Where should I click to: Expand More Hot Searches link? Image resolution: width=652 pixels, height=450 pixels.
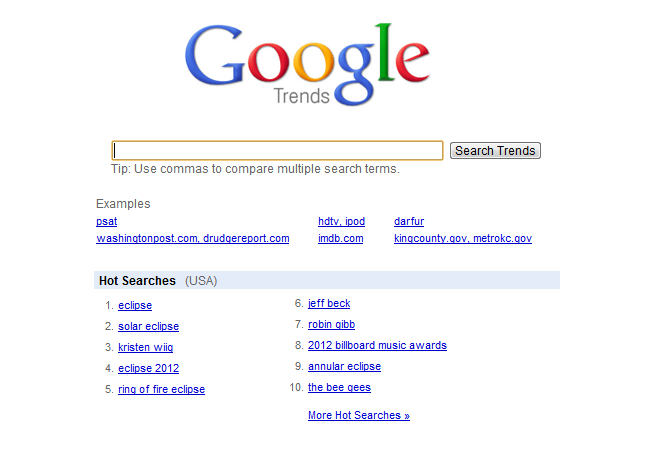358,415
